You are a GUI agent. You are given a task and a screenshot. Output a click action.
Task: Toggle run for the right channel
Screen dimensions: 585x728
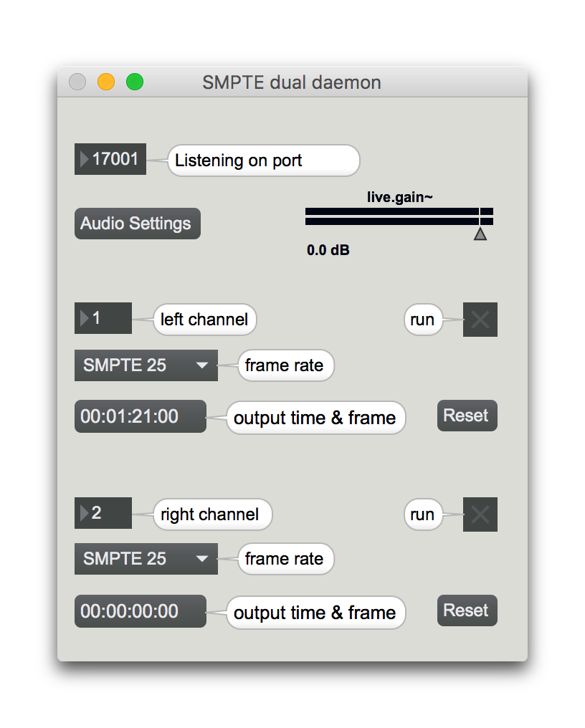pos(480,514)
